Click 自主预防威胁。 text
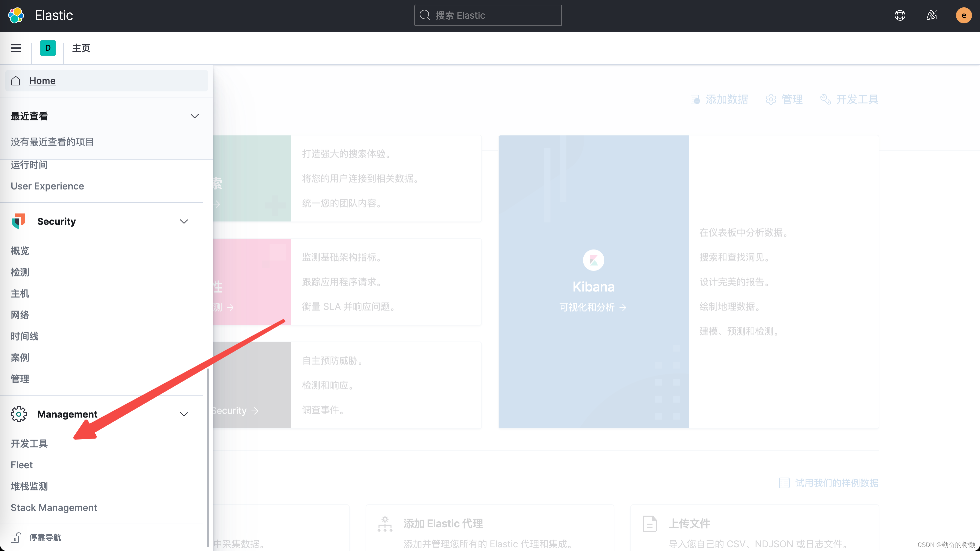Screen dimensions: 980x551 333,361
